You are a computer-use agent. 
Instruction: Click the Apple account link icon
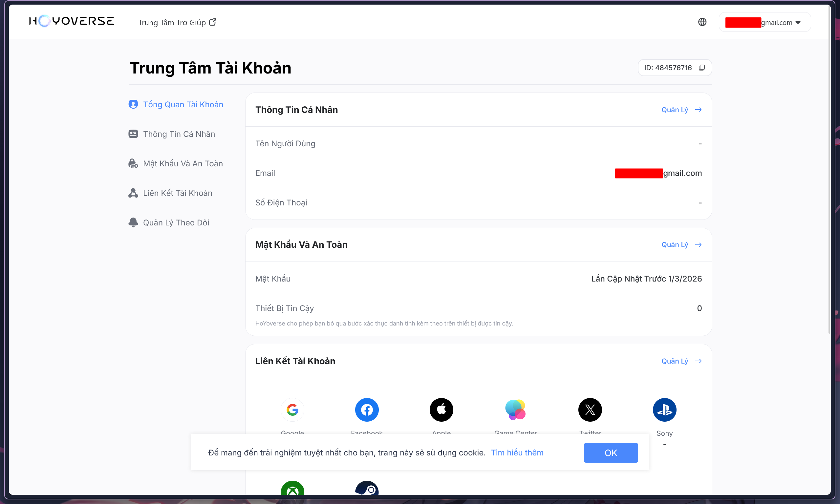tap(441, 409)
